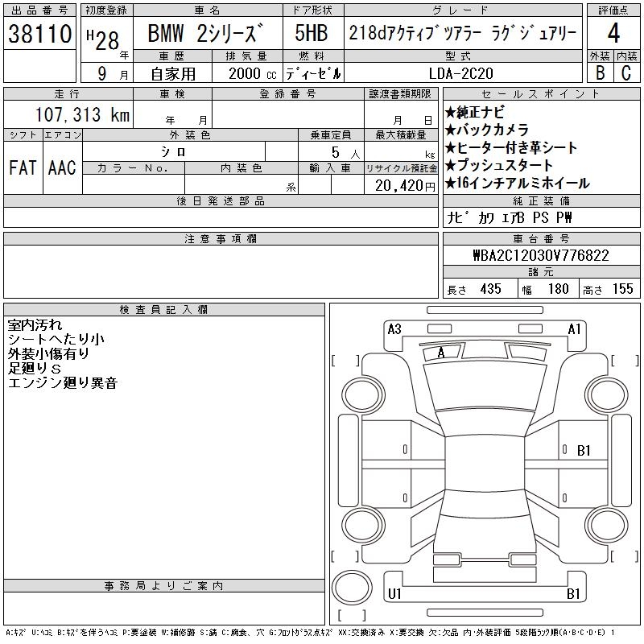Click the seating capacity 5 人

[345, 153]
